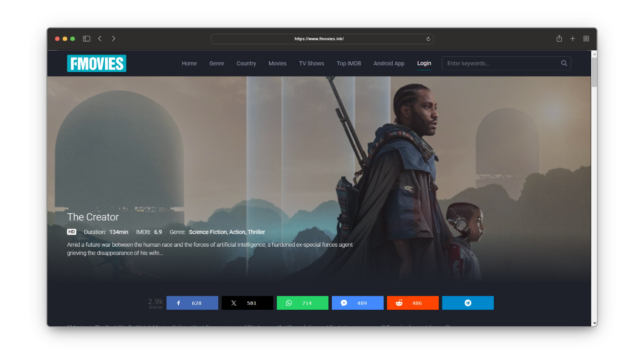Open the browser share icon
Screen dimensions: 644x362
[559, 38]
